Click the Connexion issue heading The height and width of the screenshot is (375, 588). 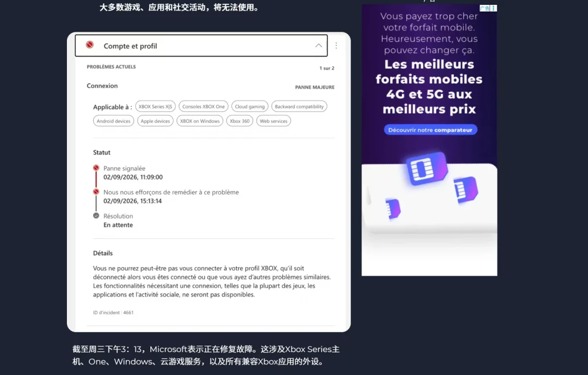102,86
